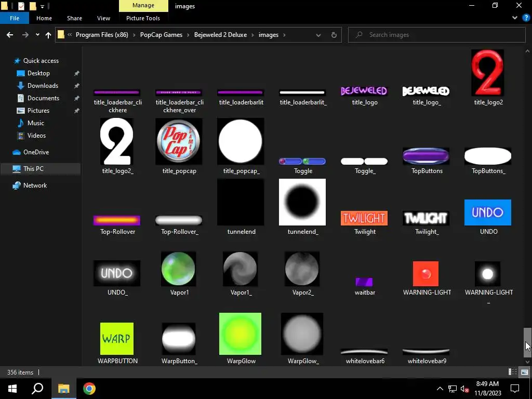Screen dimensions: 532x399
Task: Open Desktop in navigation pane
Action: [38, 73]
